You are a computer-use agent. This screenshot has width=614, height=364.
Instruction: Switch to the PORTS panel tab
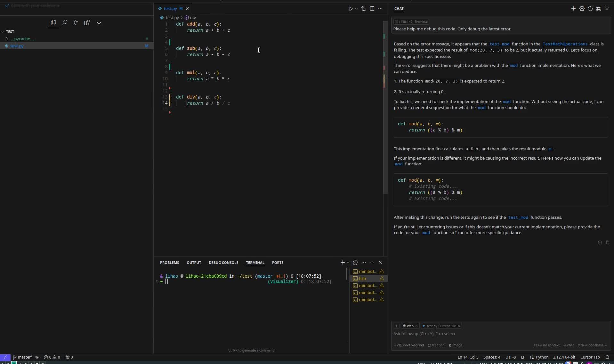(278, 263)
